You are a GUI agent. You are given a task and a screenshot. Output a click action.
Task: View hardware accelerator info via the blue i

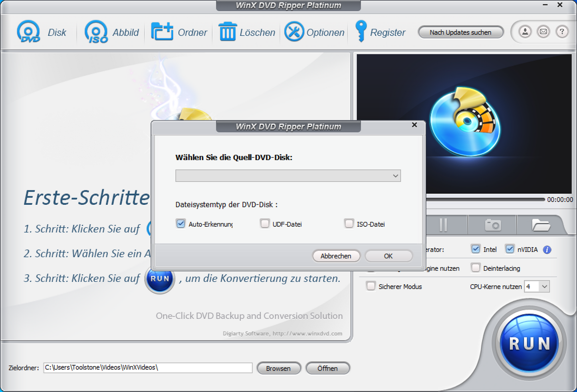547,249
